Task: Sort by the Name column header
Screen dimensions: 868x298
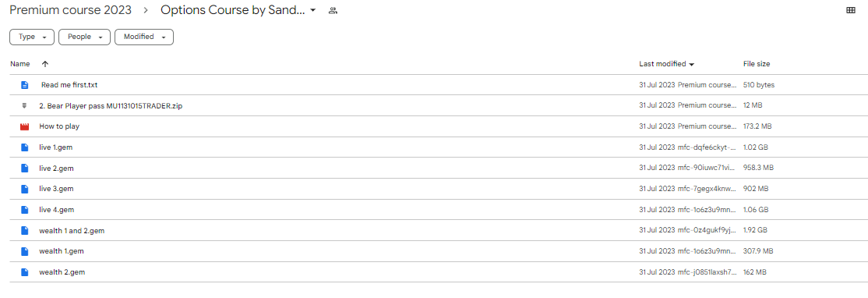Action: (x=20, y=64)
